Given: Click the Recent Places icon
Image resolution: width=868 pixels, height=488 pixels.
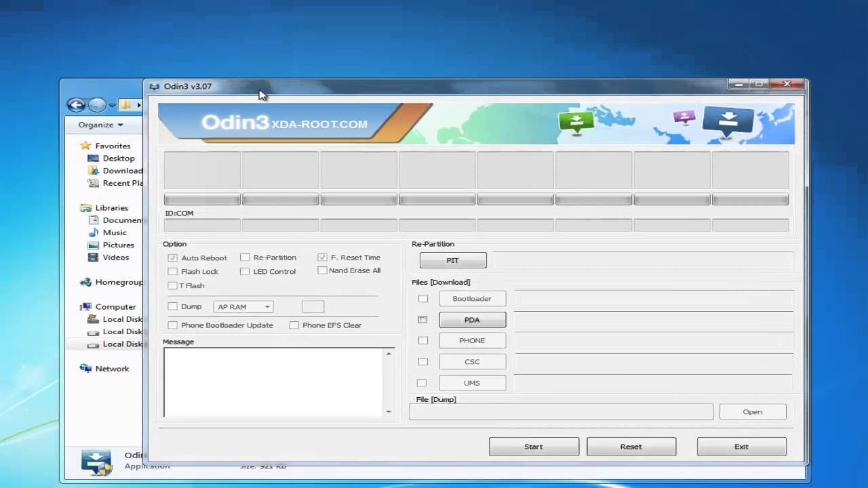Looking at the screenshot, I should point(94,183).
